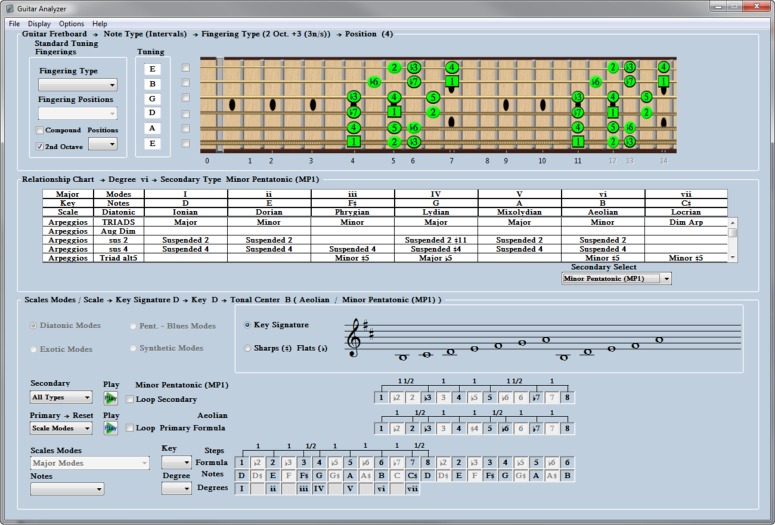Click the ii degree button in Degrees row
The height and width of the screenshot is (525, 775).
273,488
